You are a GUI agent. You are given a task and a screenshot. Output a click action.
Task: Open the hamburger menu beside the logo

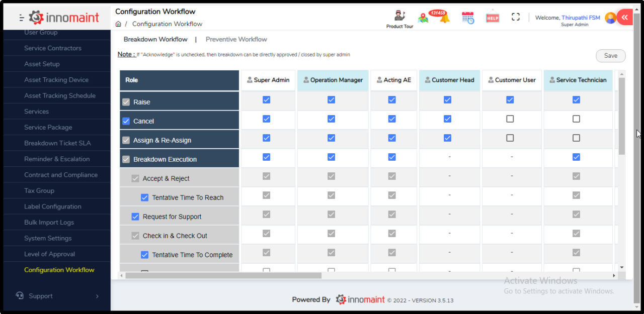tap(21, 16)
